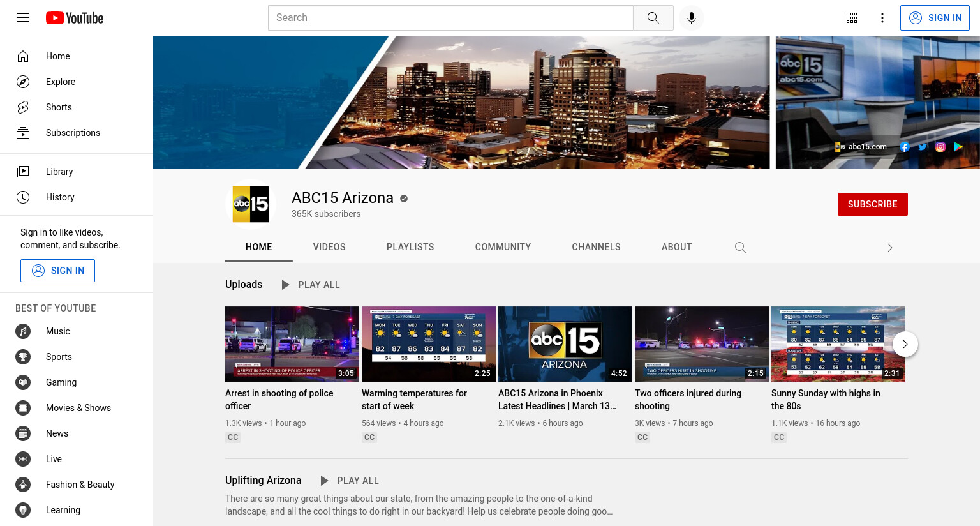Click title 'Arrest in shooting of police officer'
This screenshot has height=526, width=980.
(x=279, y=400)
